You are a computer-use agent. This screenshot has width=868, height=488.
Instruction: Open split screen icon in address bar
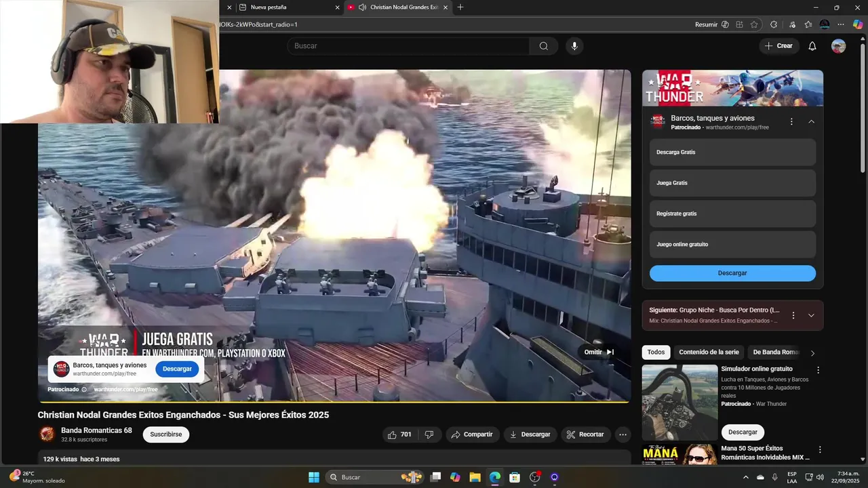(739, 24)
